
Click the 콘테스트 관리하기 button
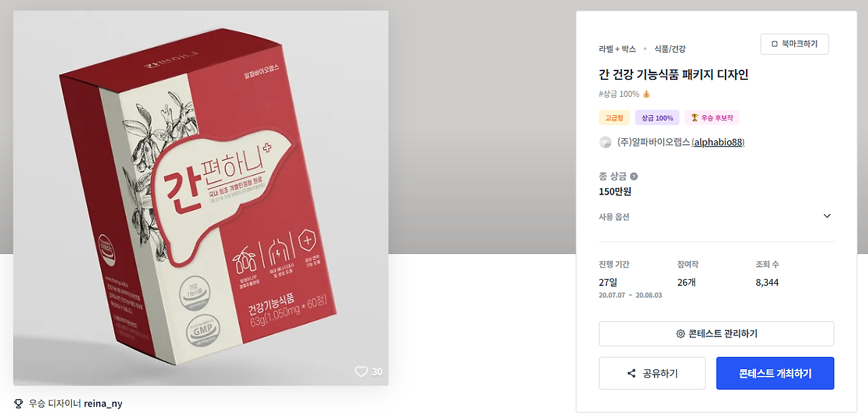click(x=716, y=334)
